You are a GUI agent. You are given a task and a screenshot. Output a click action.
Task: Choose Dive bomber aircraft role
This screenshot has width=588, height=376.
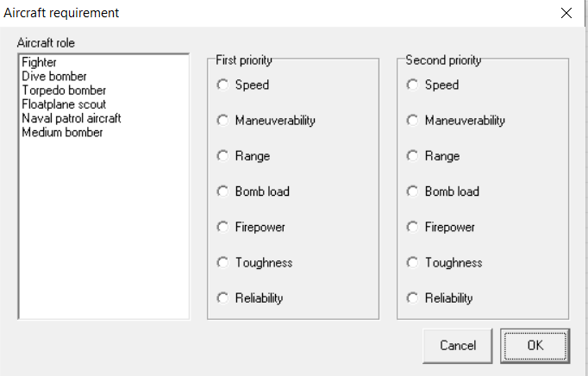point(54,76)
